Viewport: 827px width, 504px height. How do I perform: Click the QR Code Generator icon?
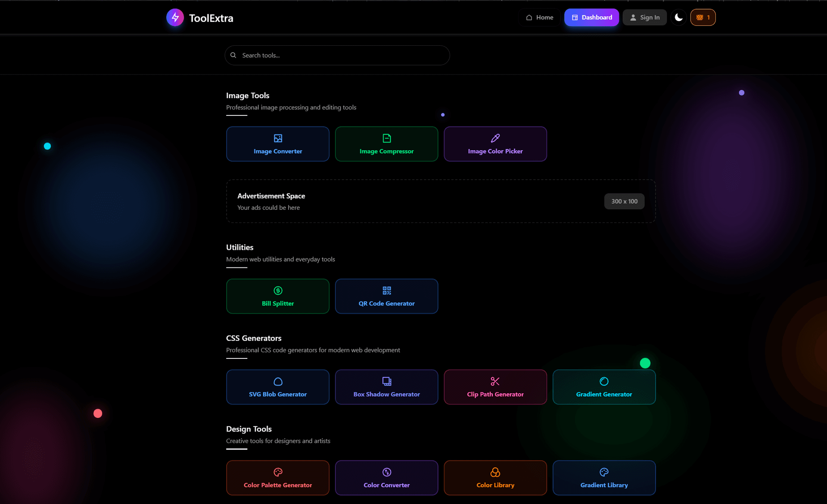pyautogui.click(x=386, y=290)
